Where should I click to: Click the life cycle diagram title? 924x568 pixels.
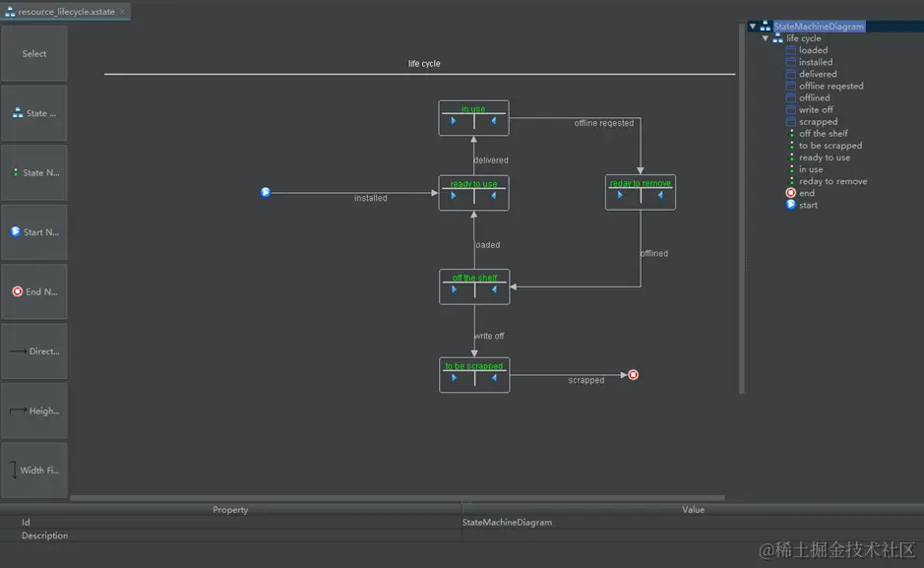(424, 63)
